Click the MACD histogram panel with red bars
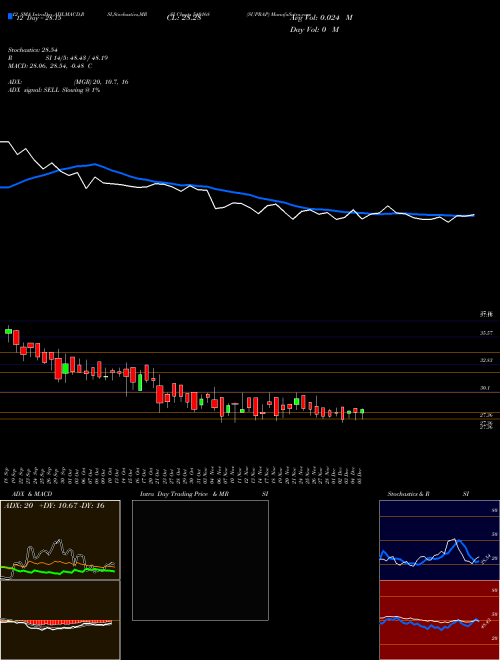 tap(60, 620)
